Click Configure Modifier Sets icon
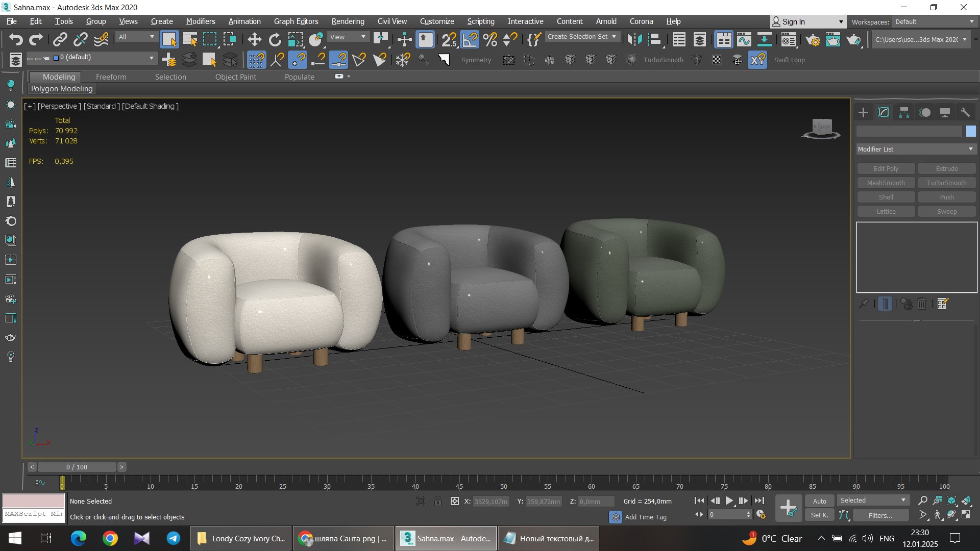The width and height of the screenshot is (980, 551). [x=942, y=304]
